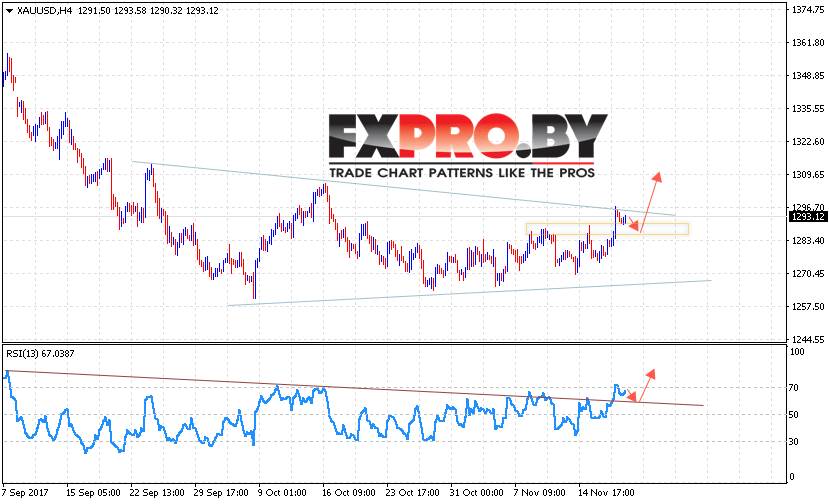
Task: Click the current price tag 1293.12
Action: [807, 217]
